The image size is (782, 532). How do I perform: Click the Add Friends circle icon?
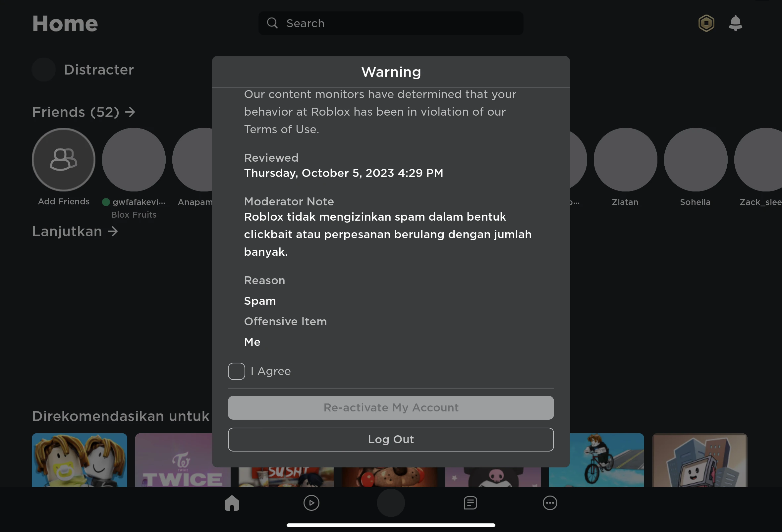(64, 159)
